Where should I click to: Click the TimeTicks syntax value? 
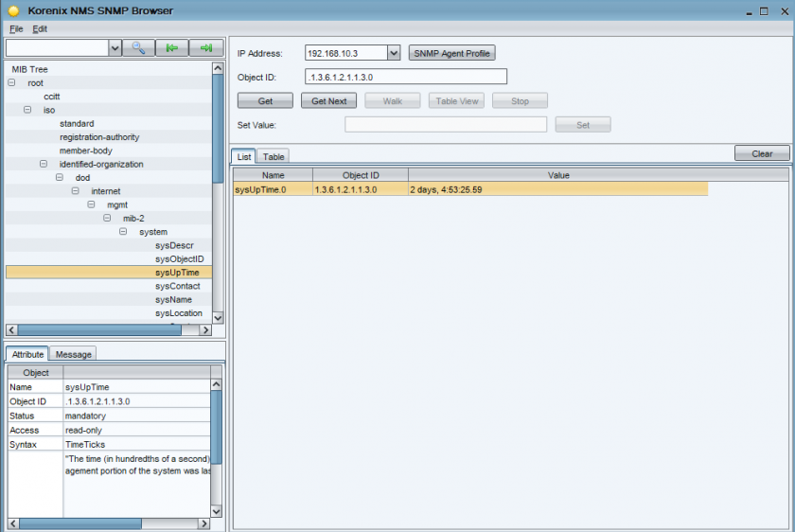click(x=85, y=444)
